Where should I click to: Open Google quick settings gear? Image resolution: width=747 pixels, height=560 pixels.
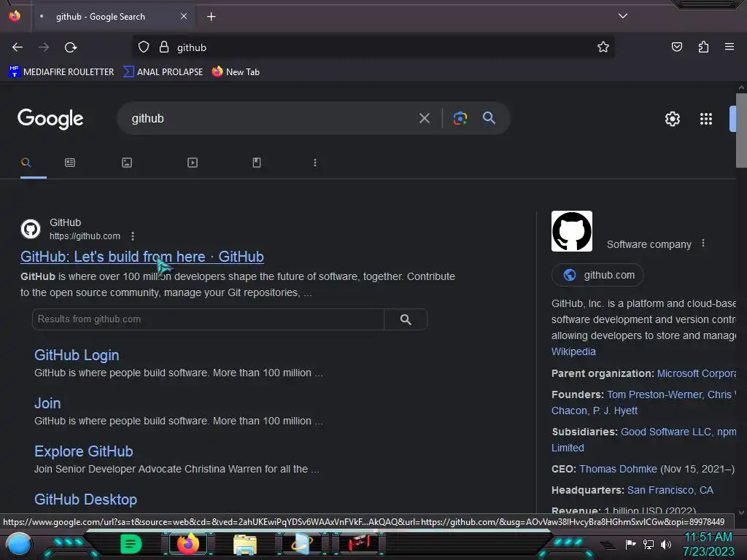672,119
